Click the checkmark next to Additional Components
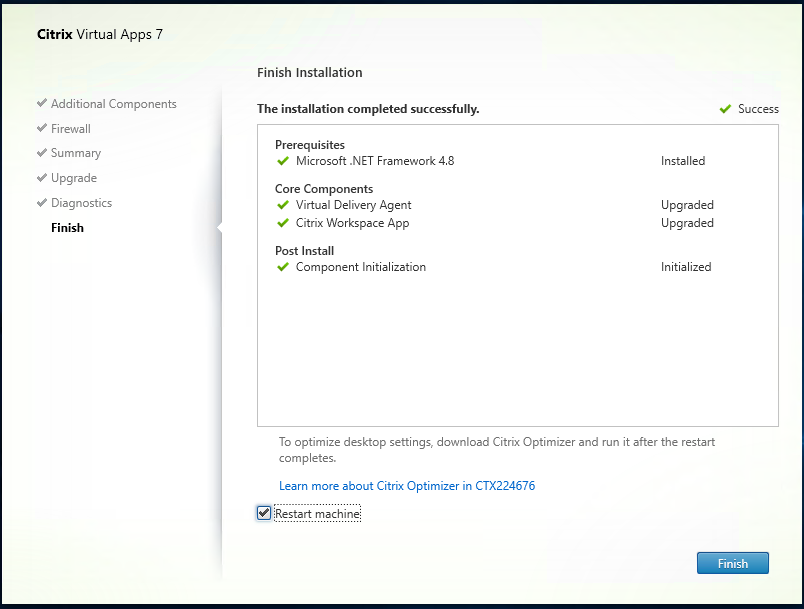The image size is (804, 609). [42, 103]
